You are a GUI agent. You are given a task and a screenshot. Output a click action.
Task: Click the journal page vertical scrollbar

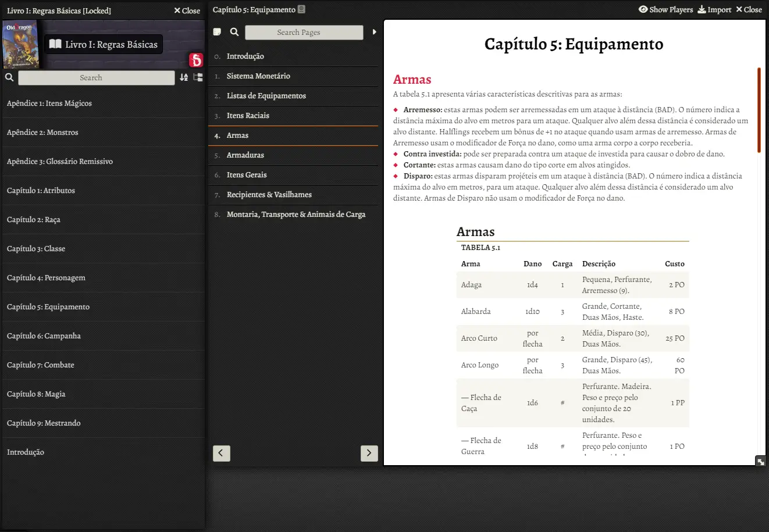coord(759,110)
